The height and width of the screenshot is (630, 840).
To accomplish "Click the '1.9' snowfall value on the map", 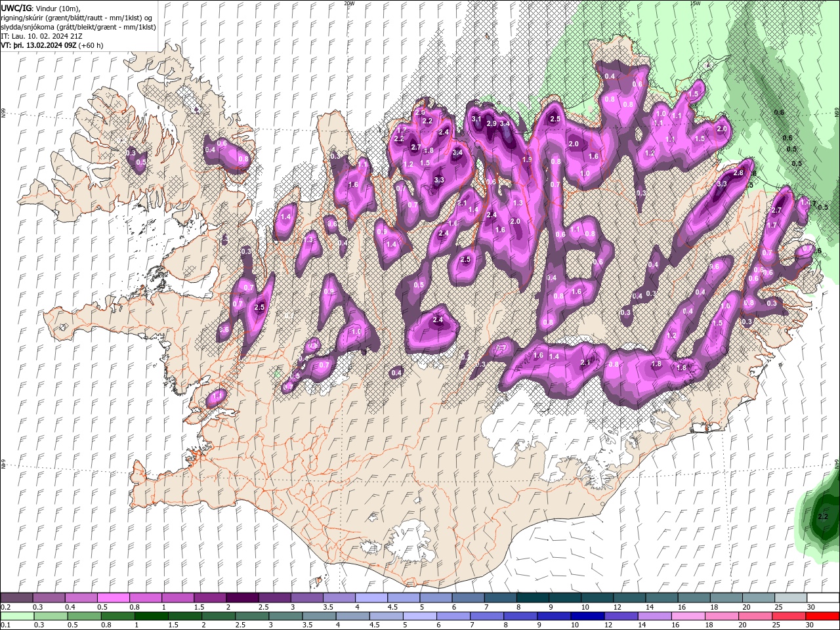I will (x=527, y=160).
